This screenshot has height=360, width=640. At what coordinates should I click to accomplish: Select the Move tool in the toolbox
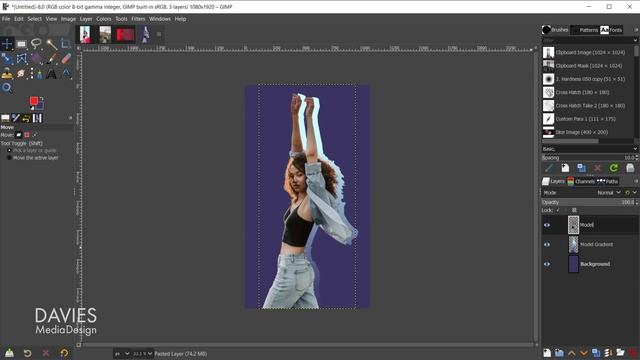[7, 44]
